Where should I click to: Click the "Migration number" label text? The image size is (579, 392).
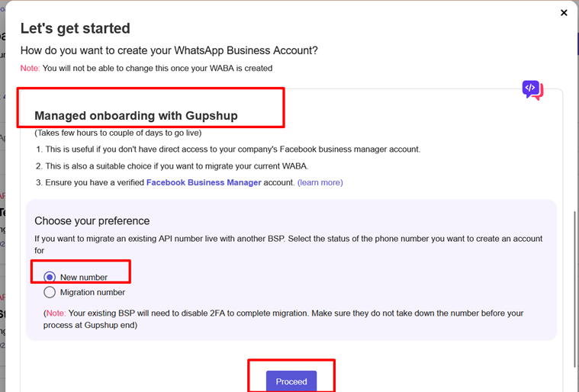[92, 292]
